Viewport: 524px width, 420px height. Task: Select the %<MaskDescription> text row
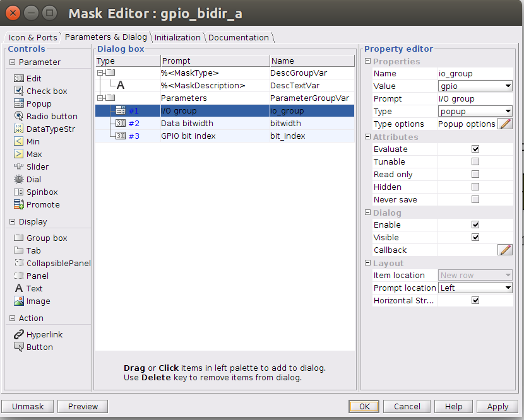pos(225,86)
